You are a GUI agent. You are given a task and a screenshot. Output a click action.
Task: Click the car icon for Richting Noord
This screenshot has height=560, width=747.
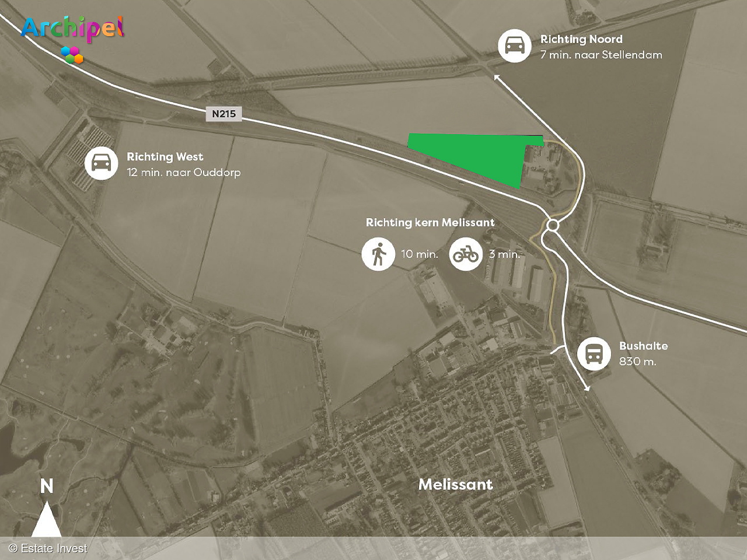coord(515,45)
